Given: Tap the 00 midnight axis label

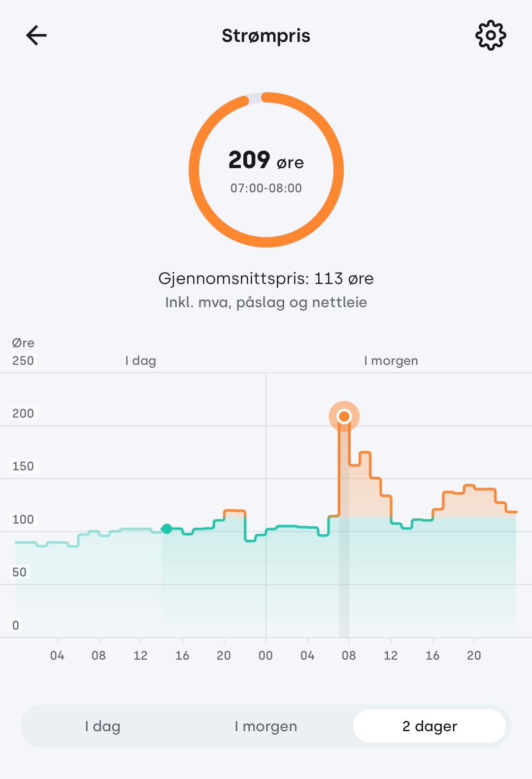Looking at the screenshot, I should tap(266, 655).
